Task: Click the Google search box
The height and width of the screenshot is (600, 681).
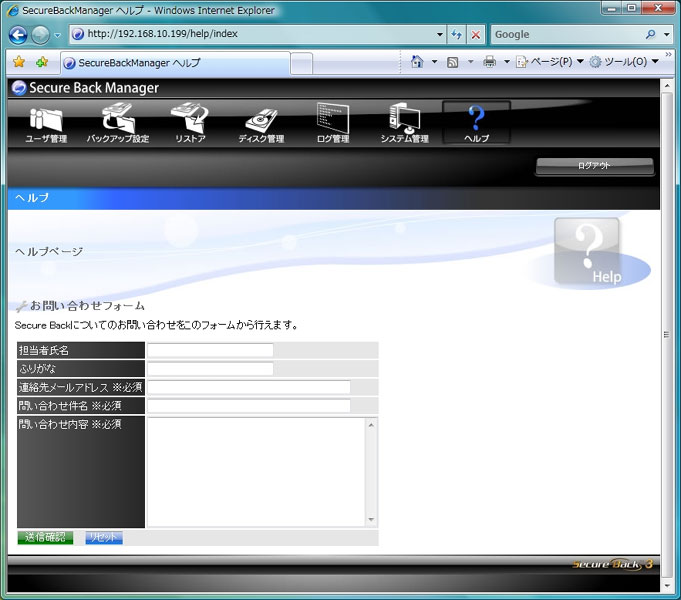Action: coord(567,34)
